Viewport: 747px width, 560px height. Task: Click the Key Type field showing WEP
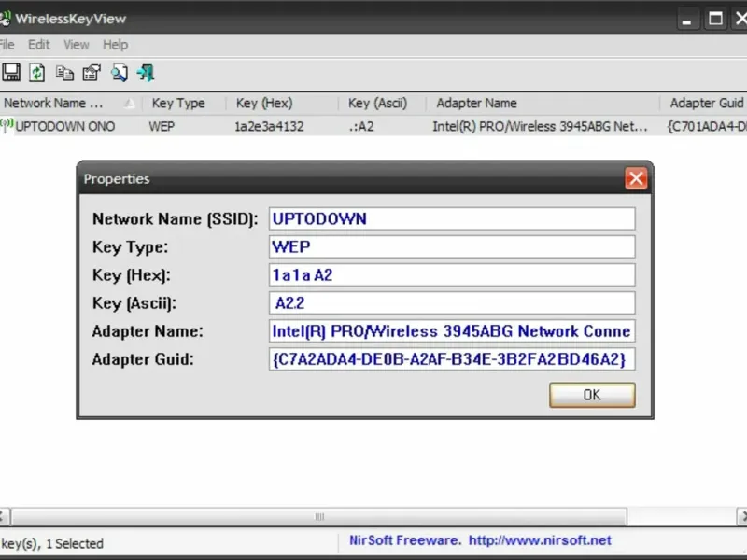(452, 246)
